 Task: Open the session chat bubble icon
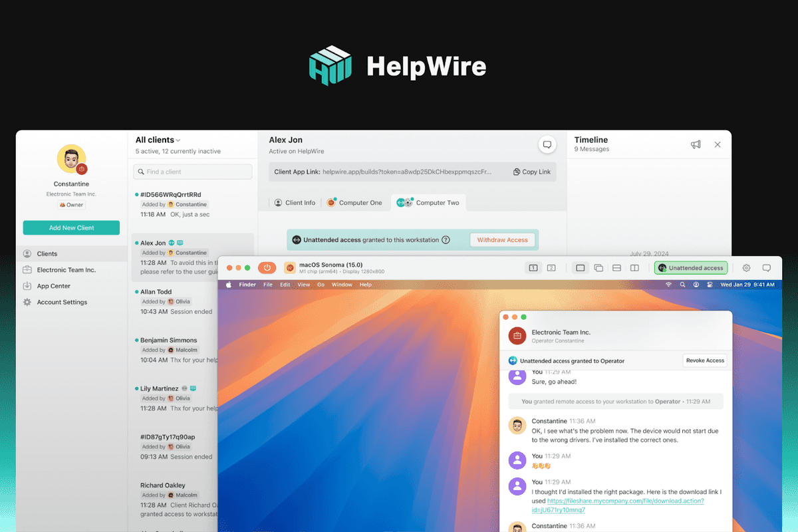click(x=767, y=267)
